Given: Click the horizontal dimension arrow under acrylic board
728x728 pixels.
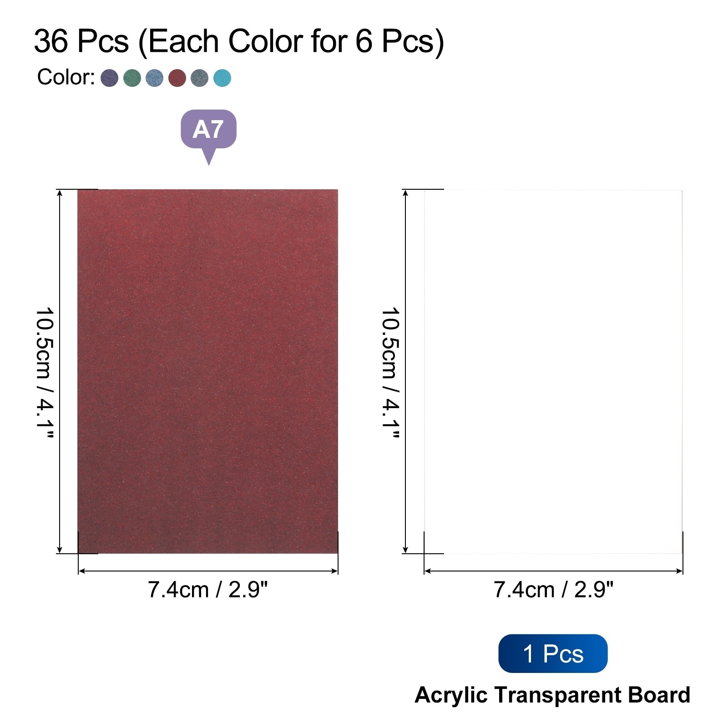Looking at the screenshot, I should 553,571.
